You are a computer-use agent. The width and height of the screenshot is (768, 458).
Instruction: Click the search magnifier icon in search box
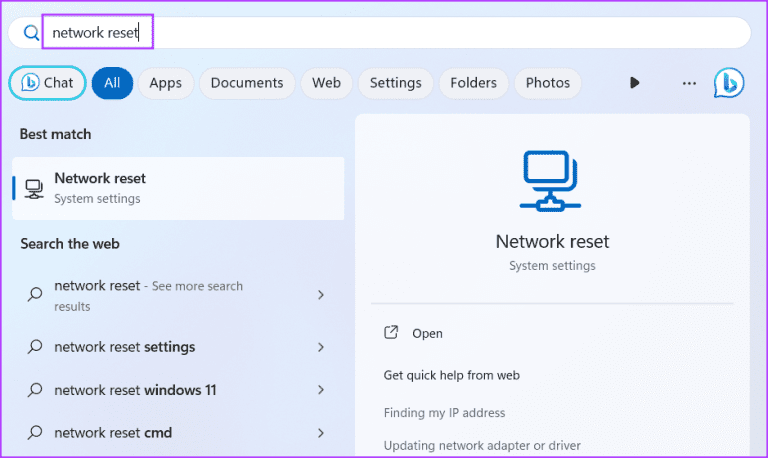[31, 33]
